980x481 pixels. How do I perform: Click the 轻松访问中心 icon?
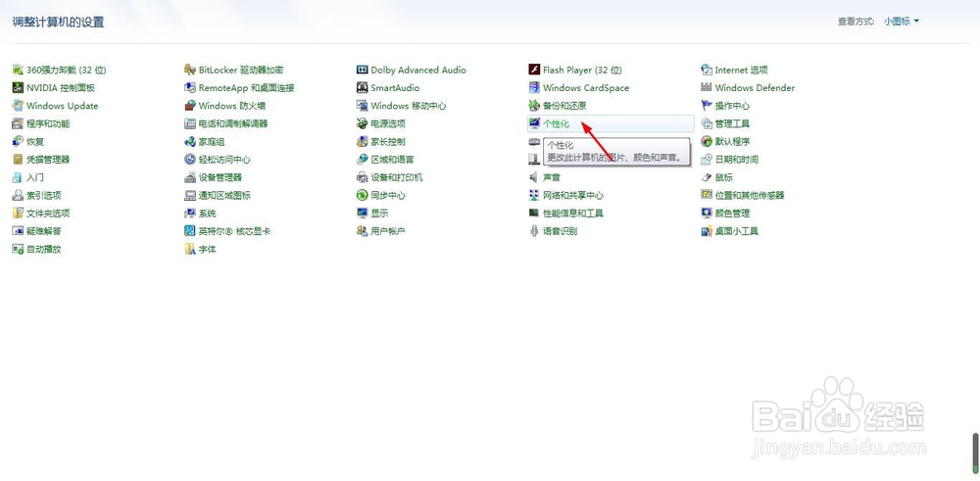click(x=190, y=160)
